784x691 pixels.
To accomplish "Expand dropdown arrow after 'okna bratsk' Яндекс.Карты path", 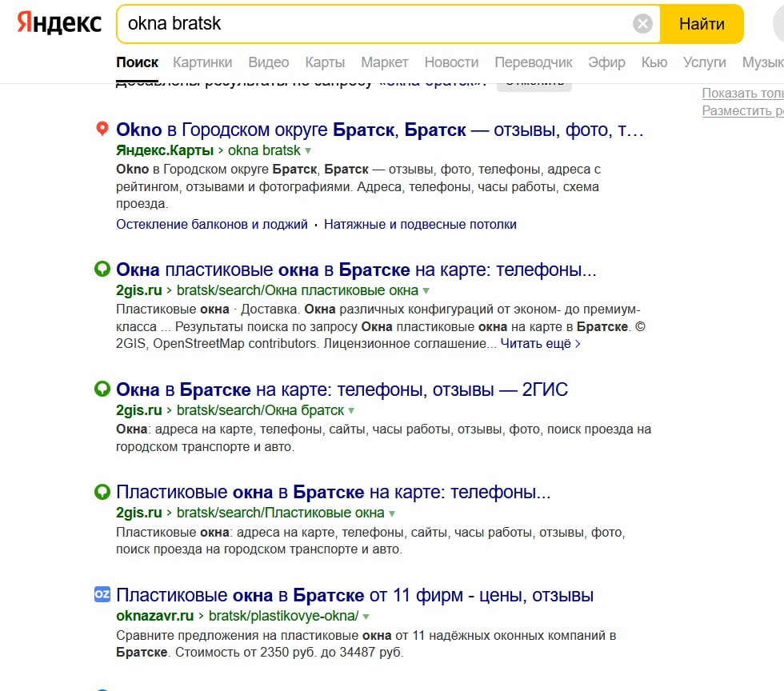I will (x=308, y=151).
